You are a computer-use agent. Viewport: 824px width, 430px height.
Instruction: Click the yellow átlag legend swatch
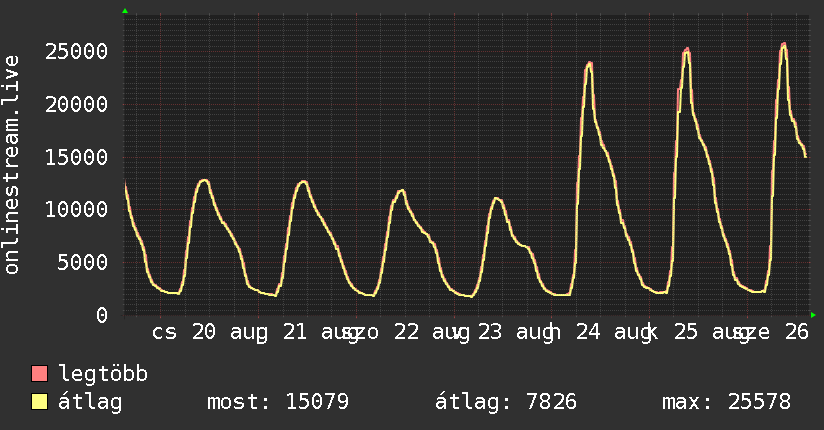pos(39,402)
